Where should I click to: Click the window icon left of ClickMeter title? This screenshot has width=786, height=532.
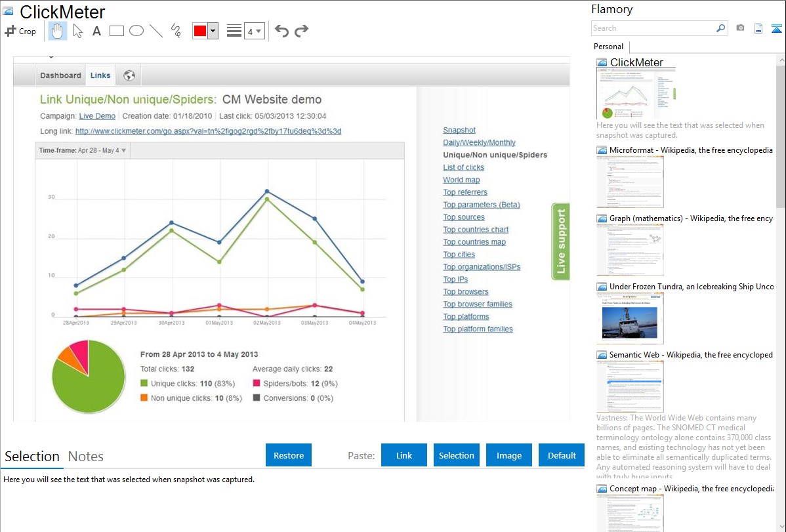point(8,11)
